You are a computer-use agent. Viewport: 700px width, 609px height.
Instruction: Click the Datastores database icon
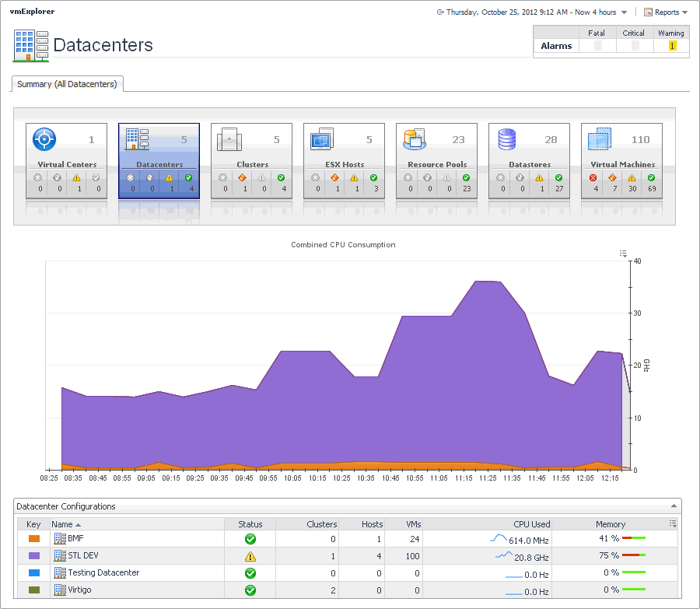pyautogui.click(x=507, y=139)
